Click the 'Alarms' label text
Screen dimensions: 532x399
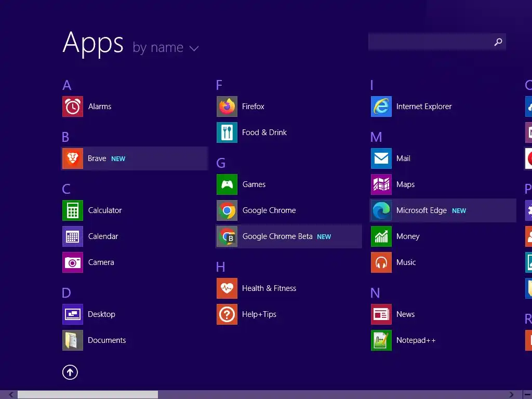[x=100, y=107]
